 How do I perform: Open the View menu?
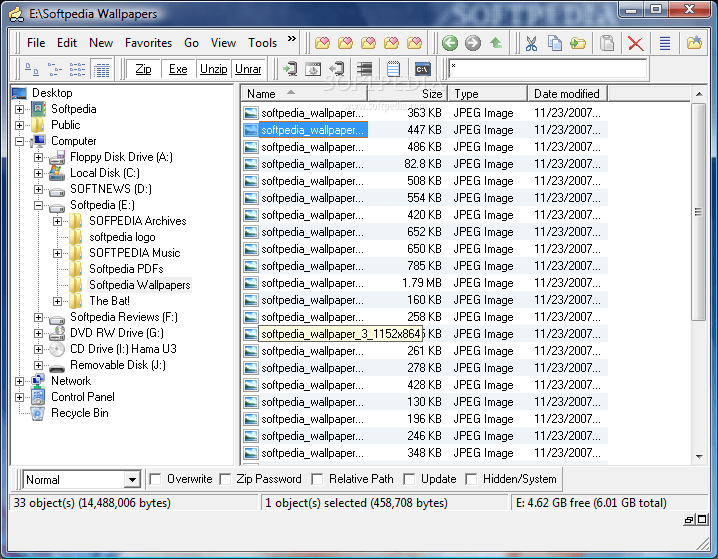223,43
